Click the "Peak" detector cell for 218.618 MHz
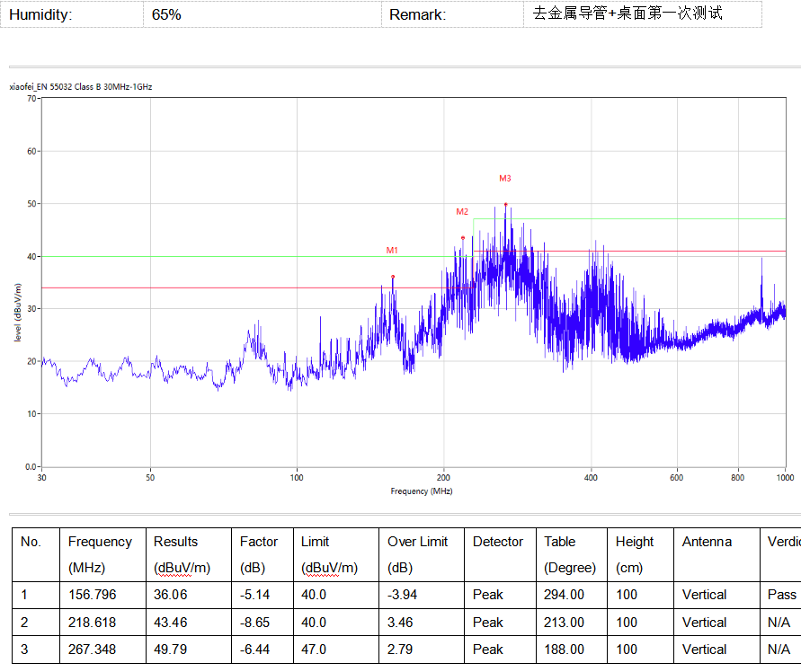801x672 pixels. (x=488, y=623)
